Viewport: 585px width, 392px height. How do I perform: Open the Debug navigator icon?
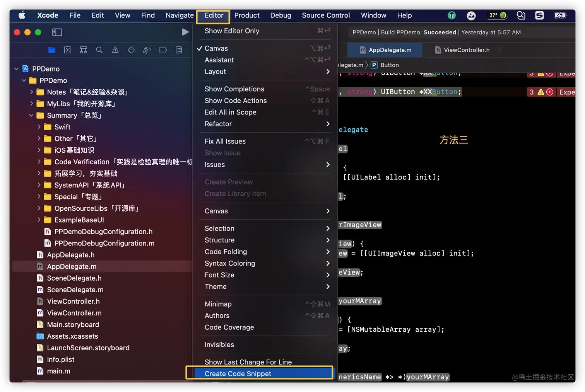(147, 50)
